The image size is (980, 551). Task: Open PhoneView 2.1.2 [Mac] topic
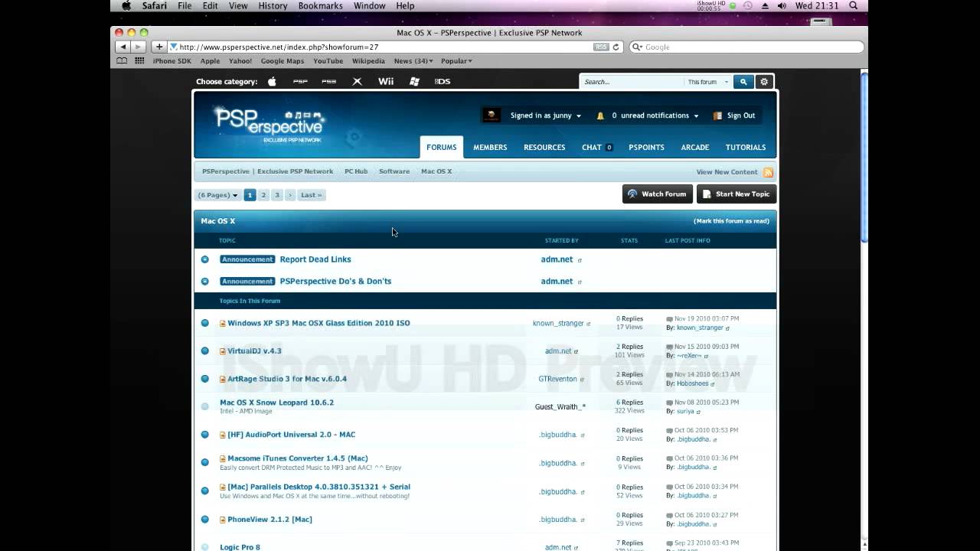coord(269,520)
